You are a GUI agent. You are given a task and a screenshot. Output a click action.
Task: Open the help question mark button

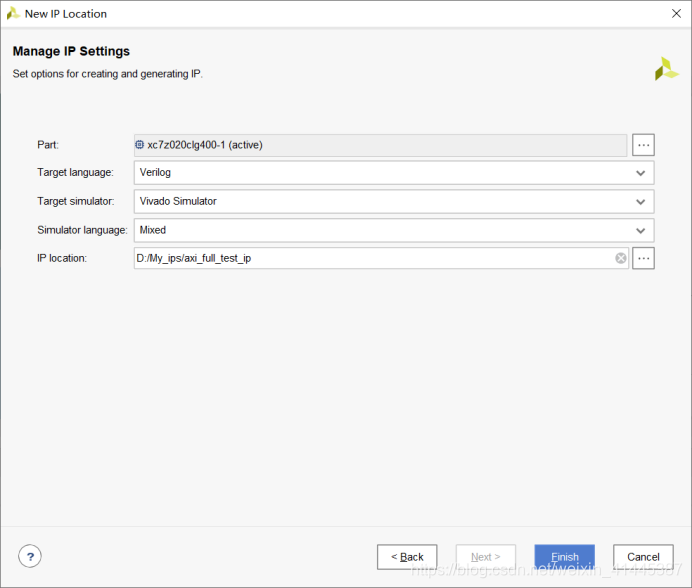point(30,557)
